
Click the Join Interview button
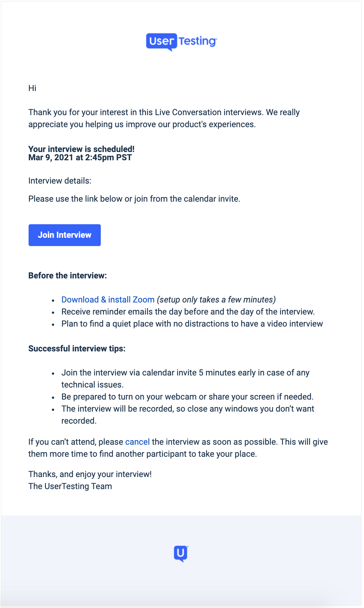click(x=65, y=235)
